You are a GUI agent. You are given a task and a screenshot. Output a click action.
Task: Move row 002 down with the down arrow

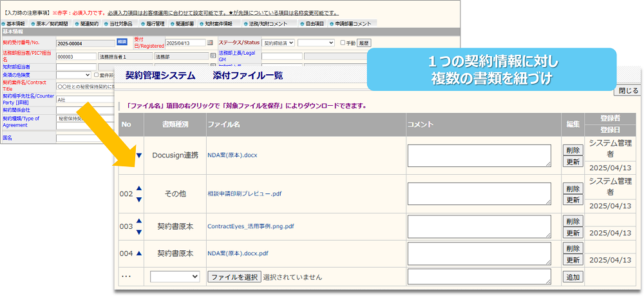click(138, 199)
